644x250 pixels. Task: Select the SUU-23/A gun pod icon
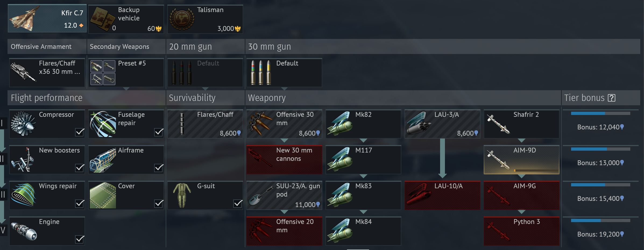click(x=260, y=196)
